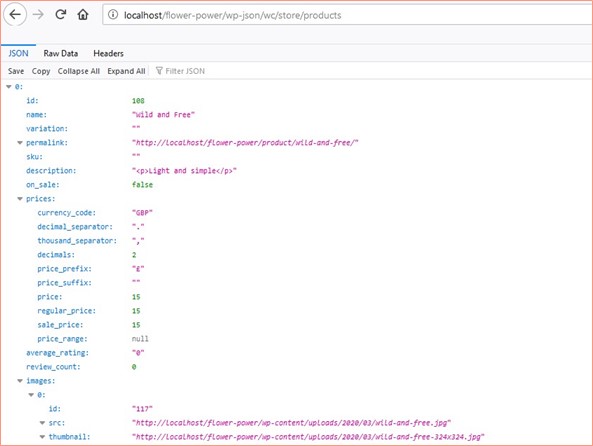Click Copy in the JSON toolbar
The height and width of the screenshot is (446, 593).
coord(41,71)
